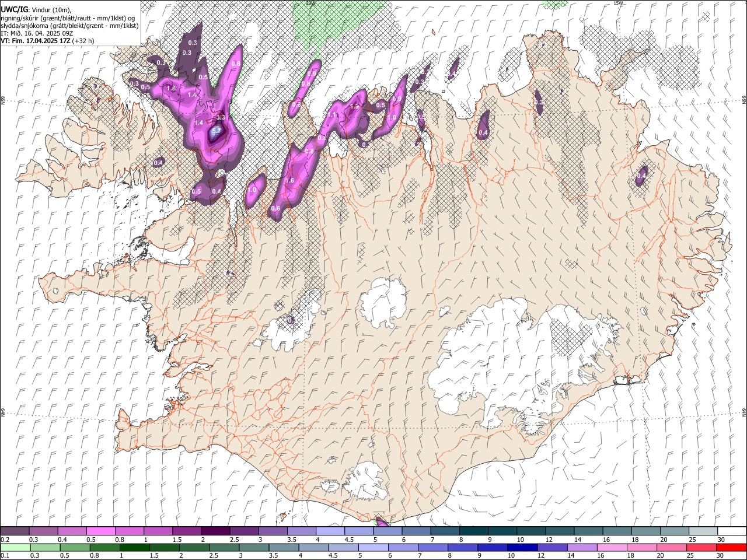Select the 1.1 value on the map
The width and height of the screenshot is (747, 560).
(x=333, y=116)
